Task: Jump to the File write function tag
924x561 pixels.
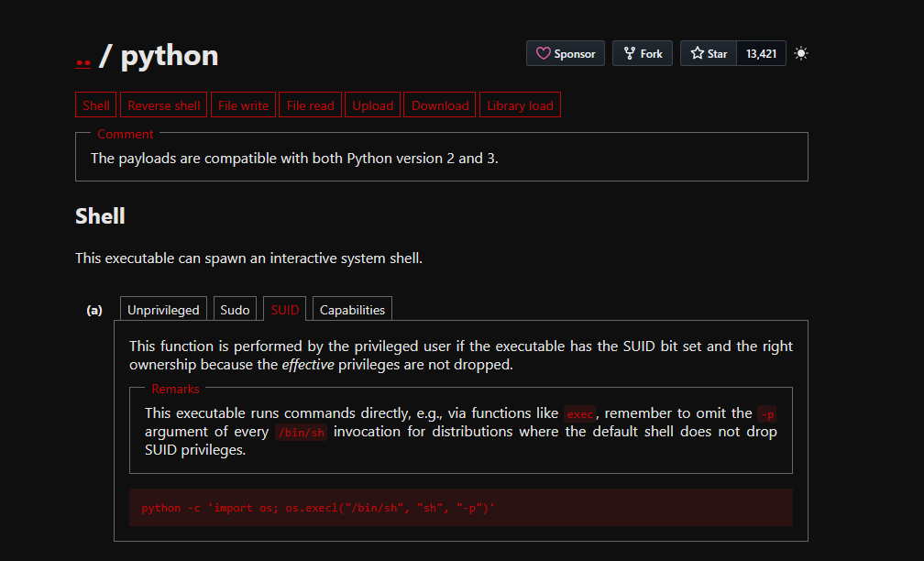Action: tap(244, 104)
